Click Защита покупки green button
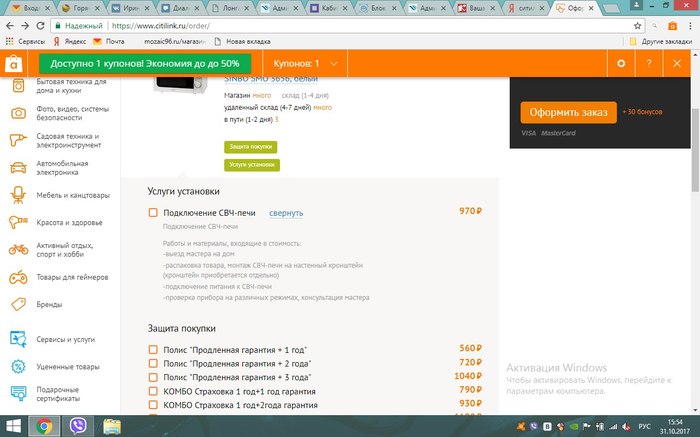Image resolution: width=700 pixels, height=437 pixels. [250, 147]
